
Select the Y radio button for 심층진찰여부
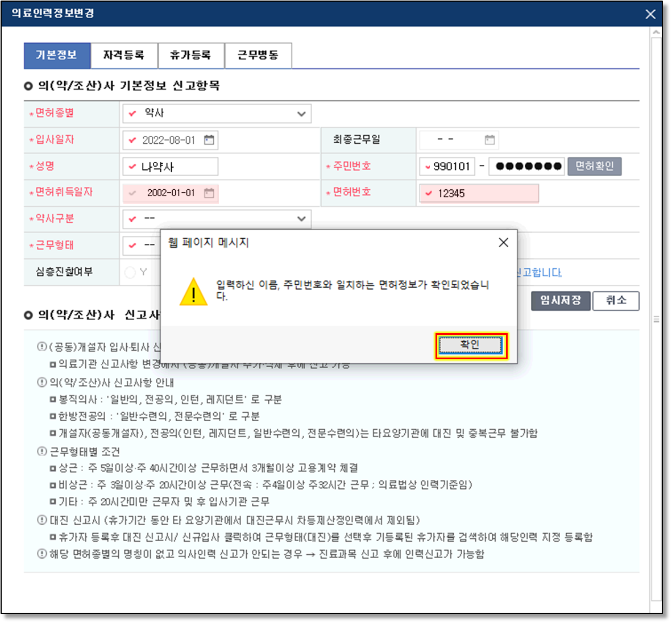(x=130, y=273)
